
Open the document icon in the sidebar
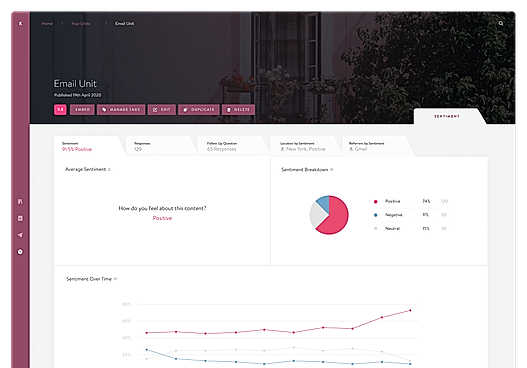(20, 218)
